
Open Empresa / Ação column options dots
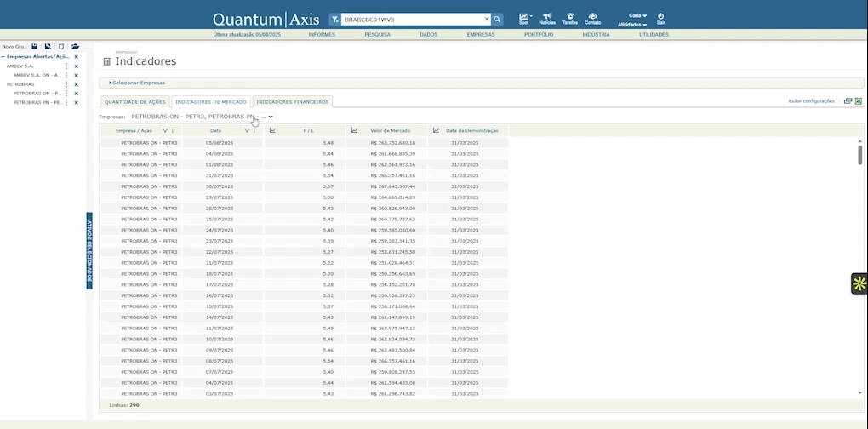[173, 131]
